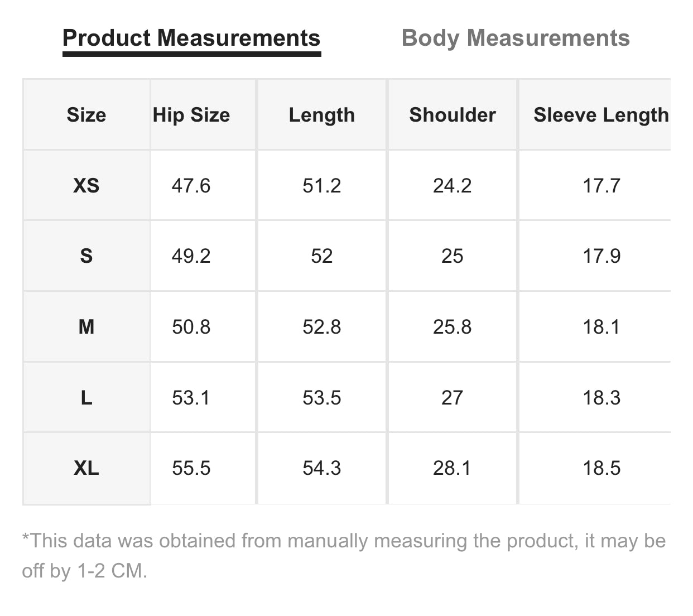The height and width of the screenshot is (616, 693).
Task: Select the XL size row label
Action: (x=86, y=468)
